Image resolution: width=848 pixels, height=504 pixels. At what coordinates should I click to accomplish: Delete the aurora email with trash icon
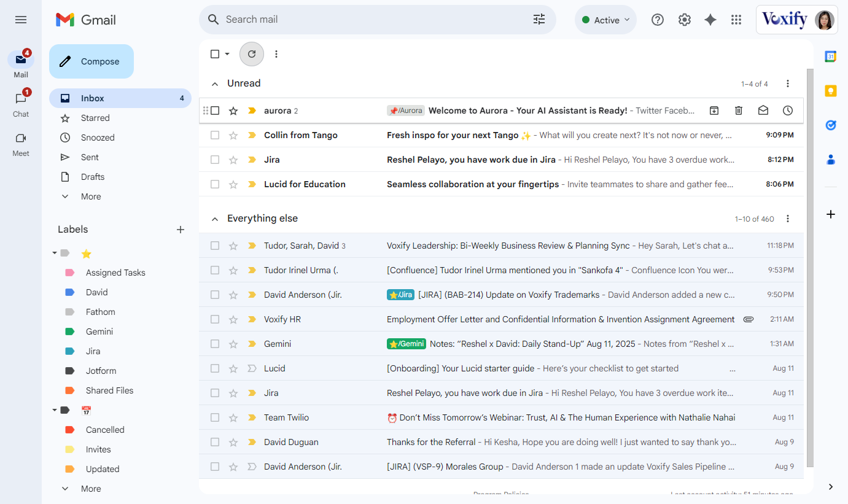coord(739,110)
